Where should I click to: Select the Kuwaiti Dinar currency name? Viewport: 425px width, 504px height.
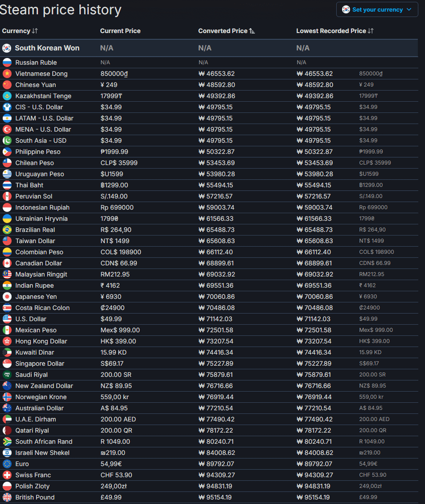coord(34,352)
